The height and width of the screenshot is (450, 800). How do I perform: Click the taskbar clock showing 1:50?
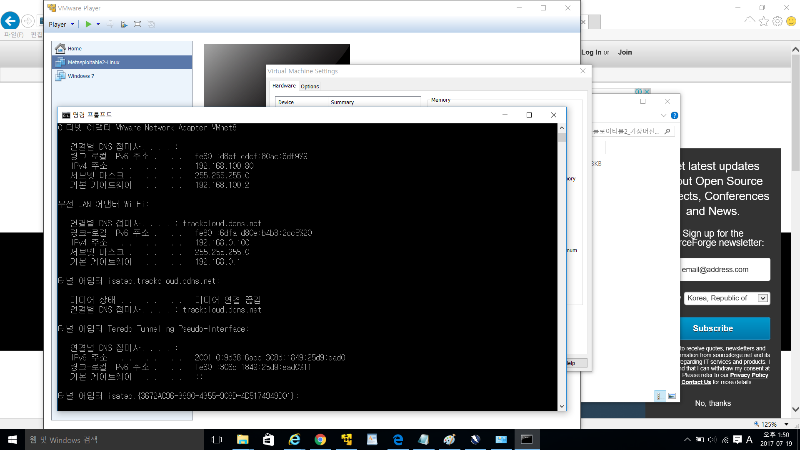click(x=777, y=439)
